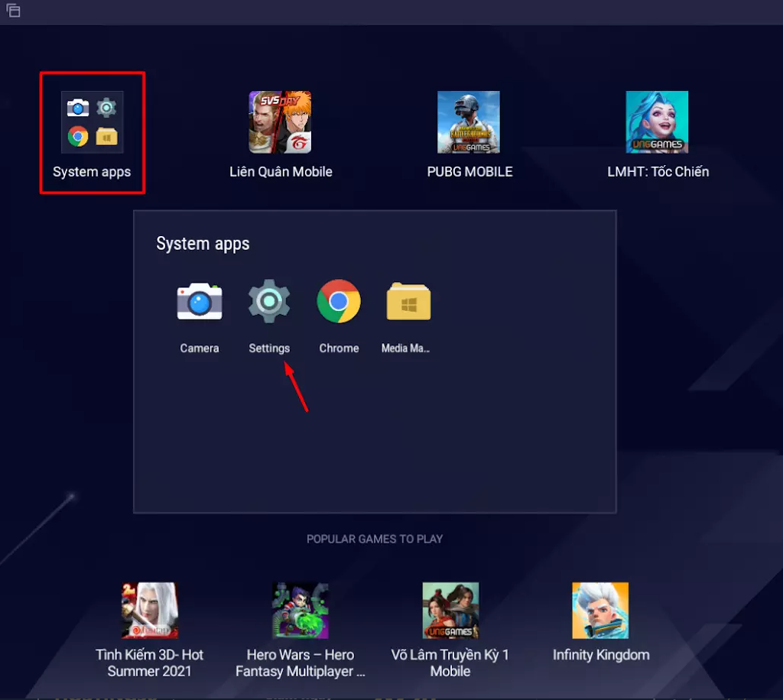Launch Chrome browser from System apps

point(339,301)
